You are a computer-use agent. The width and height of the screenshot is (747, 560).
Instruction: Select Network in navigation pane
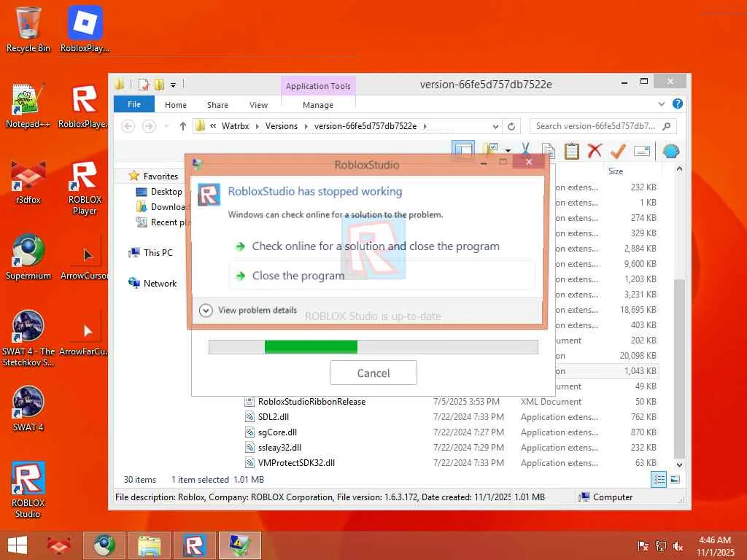pyautogui.click(x=152, y=284)
